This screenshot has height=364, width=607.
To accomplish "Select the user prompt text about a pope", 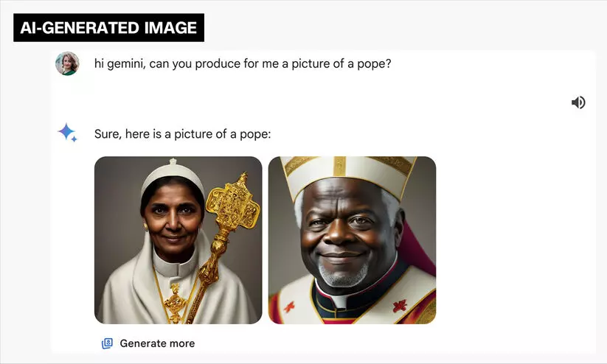I will click(242, 63).
